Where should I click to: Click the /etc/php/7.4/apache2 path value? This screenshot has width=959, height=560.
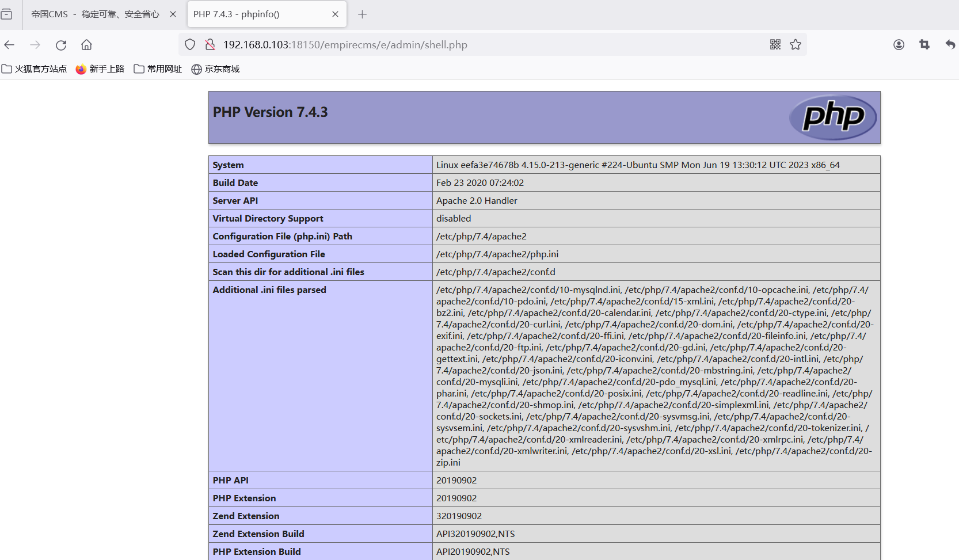click(481, 237)
